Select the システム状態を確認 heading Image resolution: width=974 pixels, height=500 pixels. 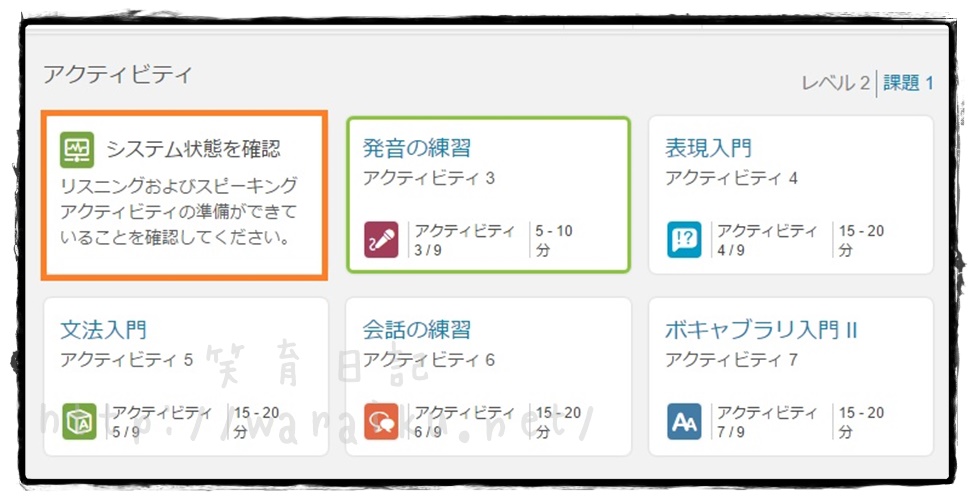[193, 149]
